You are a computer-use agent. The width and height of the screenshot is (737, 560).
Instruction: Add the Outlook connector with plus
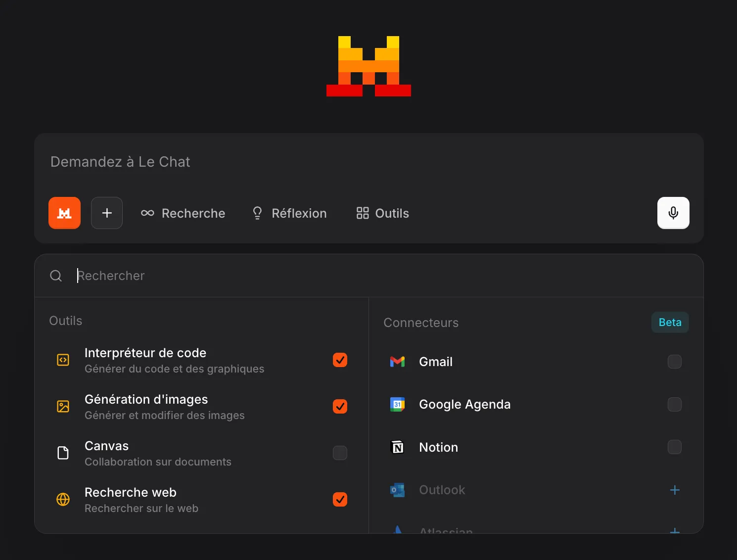coord(674,490)
